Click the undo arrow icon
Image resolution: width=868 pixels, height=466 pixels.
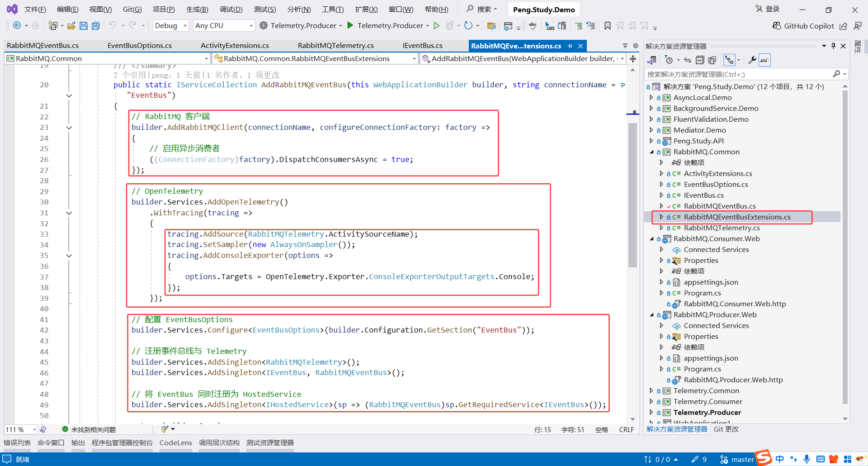(113, 25)
